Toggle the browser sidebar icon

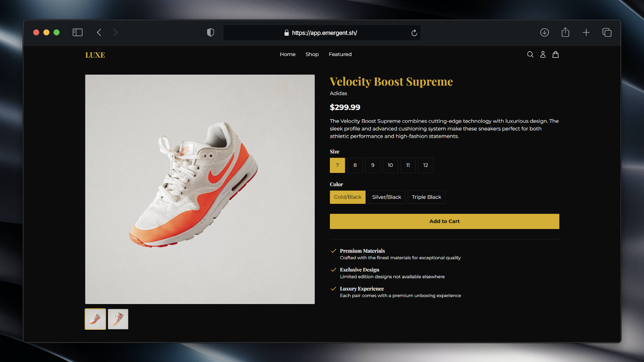(77, 33)
